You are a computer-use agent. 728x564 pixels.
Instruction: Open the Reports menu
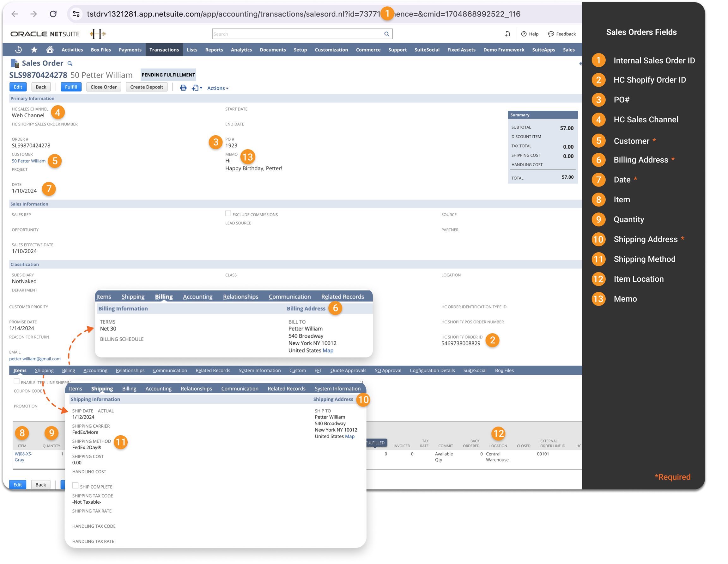point(214,50)
